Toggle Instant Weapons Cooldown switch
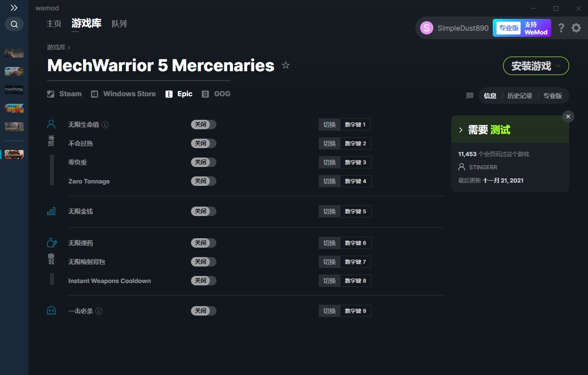 tap(204, 281)
